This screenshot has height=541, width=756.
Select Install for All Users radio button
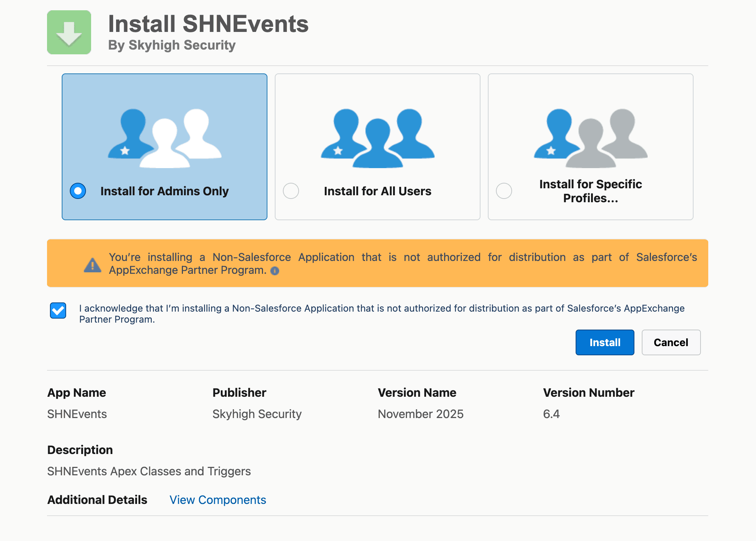pos(291,191)
